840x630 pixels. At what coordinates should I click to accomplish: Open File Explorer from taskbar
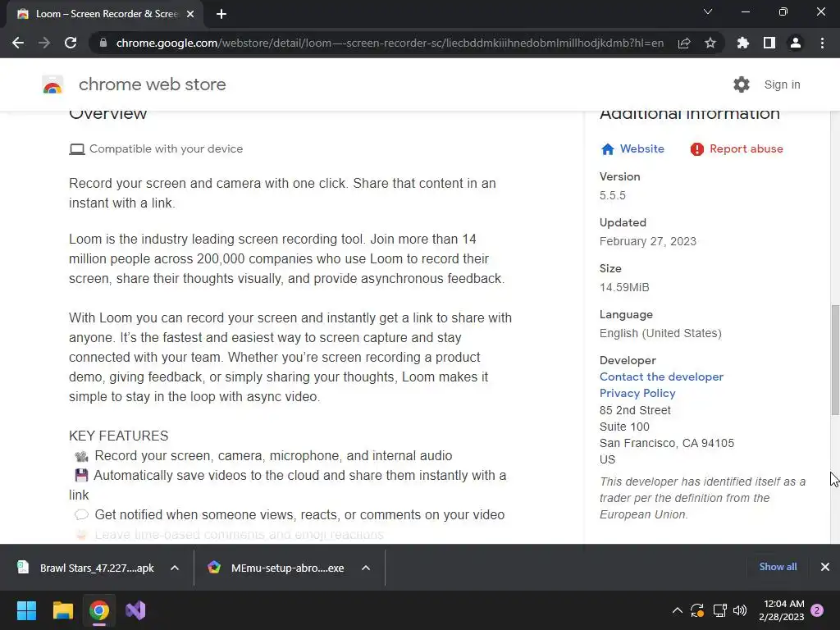coord(62,610)
